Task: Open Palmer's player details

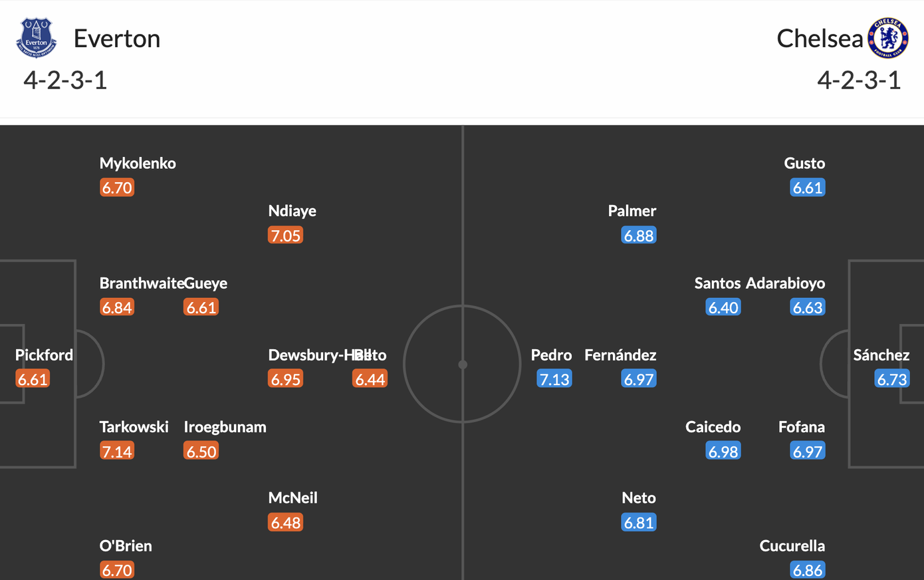Action: click(x=632, y=211)
